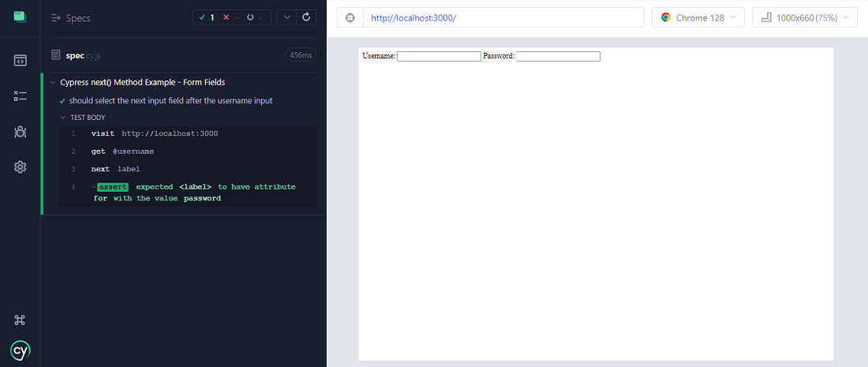Open the Debug page bug icon
The height and width of the screenshot is (367, 868).
20,132
